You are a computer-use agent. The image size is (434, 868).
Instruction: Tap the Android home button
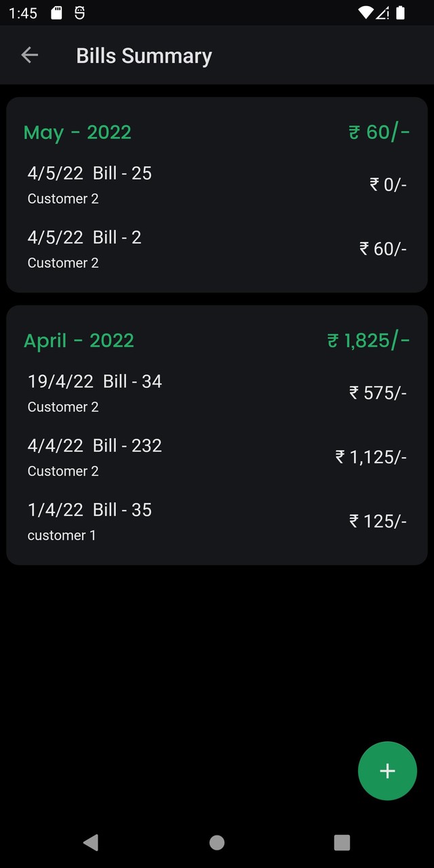[216, 842]
